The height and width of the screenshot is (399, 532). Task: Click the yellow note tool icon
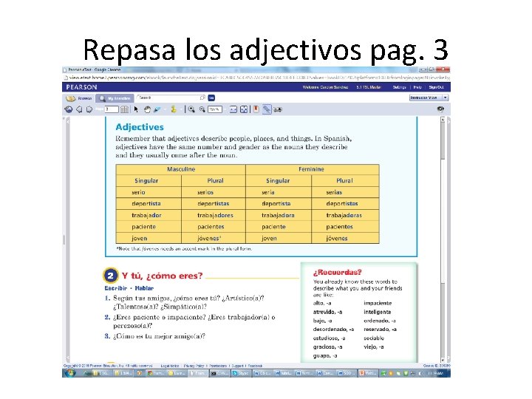coord(174,109)
